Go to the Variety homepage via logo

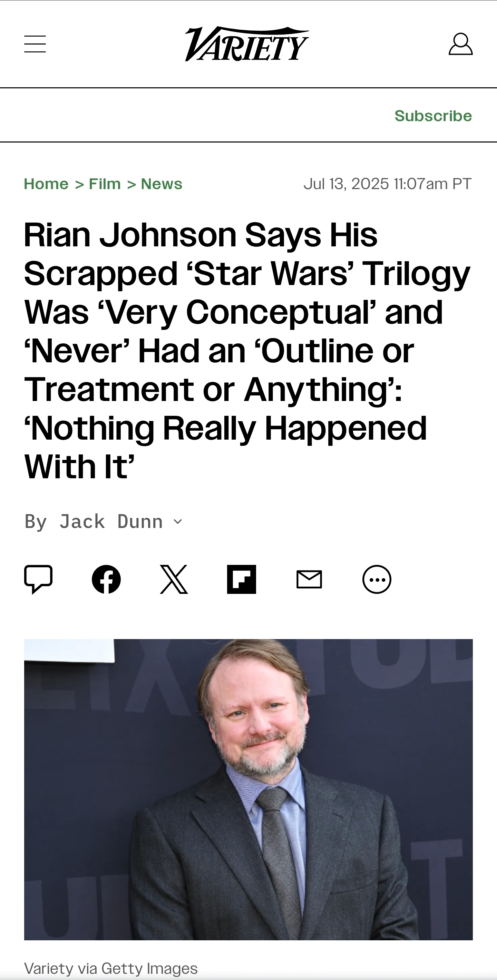[247, 44]
